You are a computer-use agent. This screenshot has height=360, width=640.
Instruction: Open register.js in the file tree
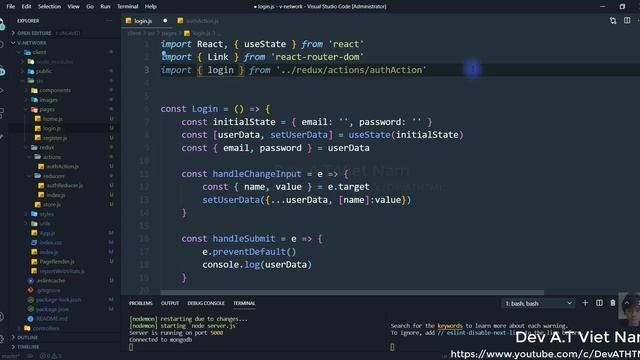55,138
